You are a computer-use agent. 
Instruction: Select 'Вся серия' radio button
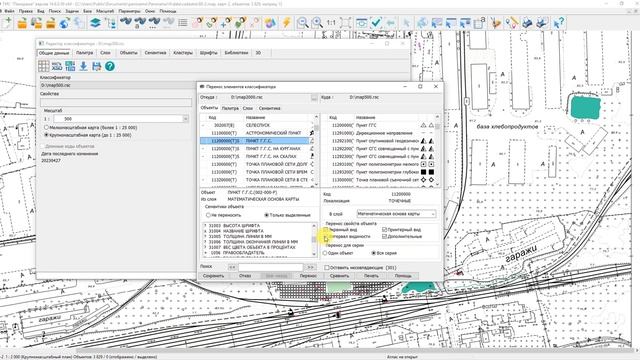tap(373, 253)
